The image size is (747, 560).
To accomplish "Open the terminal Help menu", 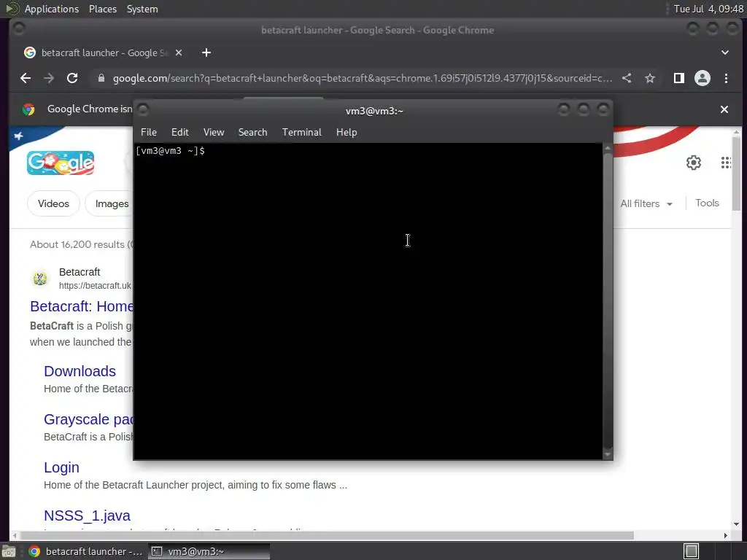I will (347, 133).
